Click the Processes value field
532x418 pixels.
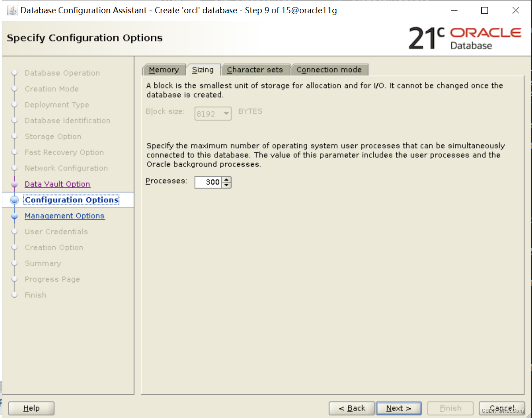tap(208, 182)
